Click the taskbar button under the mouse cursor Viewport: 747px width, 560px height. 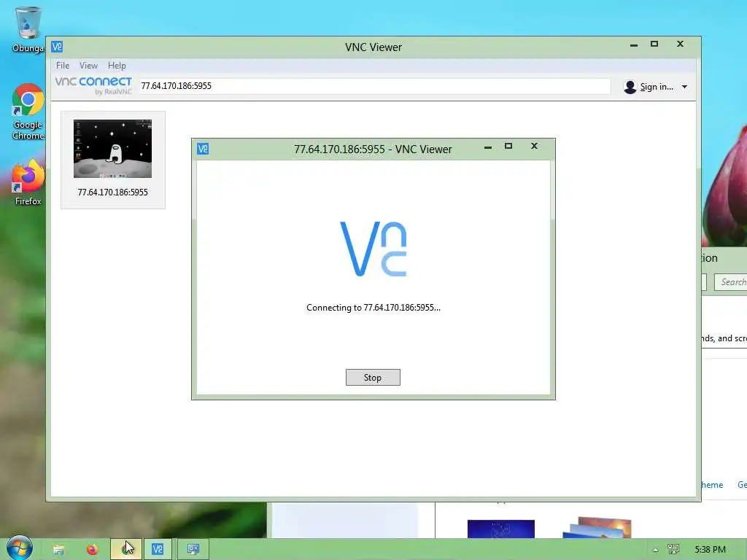tap(126, 550)
